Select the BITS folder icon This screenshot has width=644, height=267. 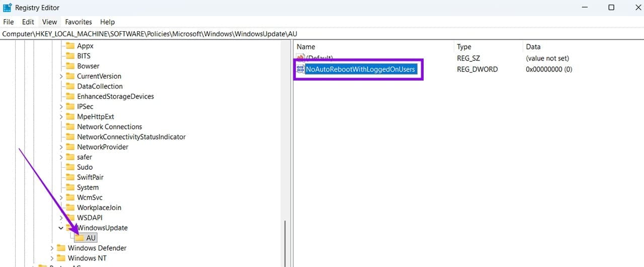click(70, 56)
